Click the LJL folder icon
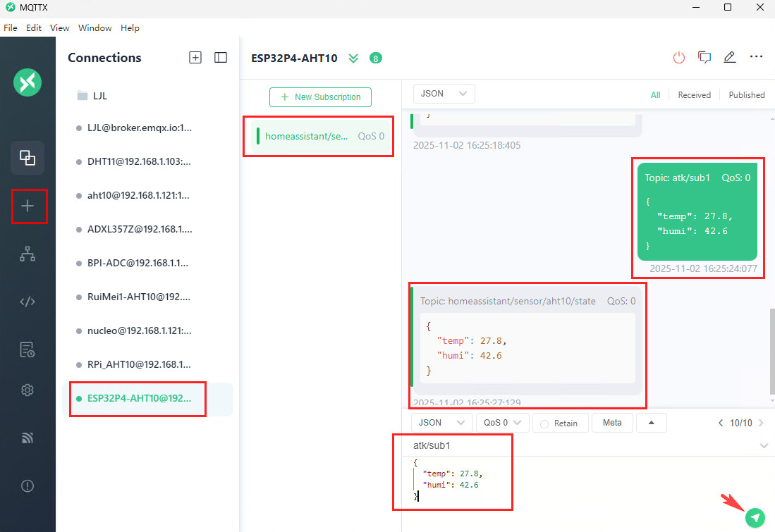The height and width of the screenshot is (532, 775). click(x=83, y=95)
